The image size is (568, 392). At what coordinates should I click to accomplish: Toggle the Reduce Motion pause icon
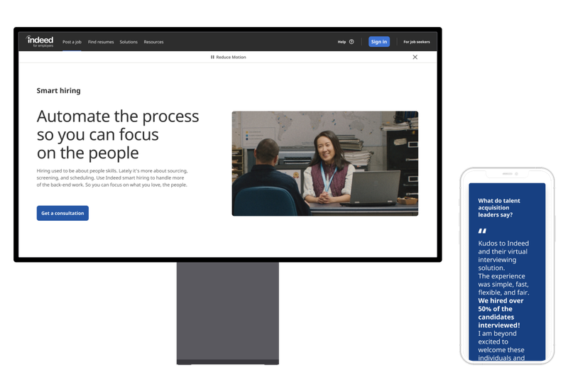pos(212,58)
